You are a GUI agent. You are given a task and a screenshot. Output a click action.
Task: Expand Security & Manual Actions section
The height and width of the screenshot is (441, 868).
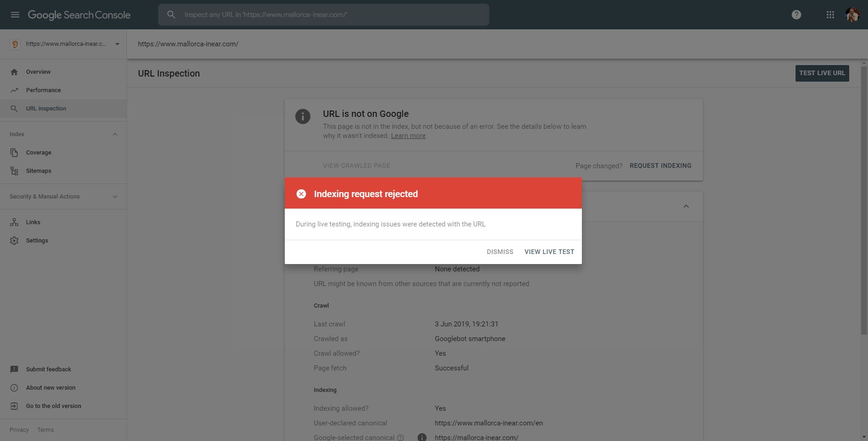click(115, 197)
